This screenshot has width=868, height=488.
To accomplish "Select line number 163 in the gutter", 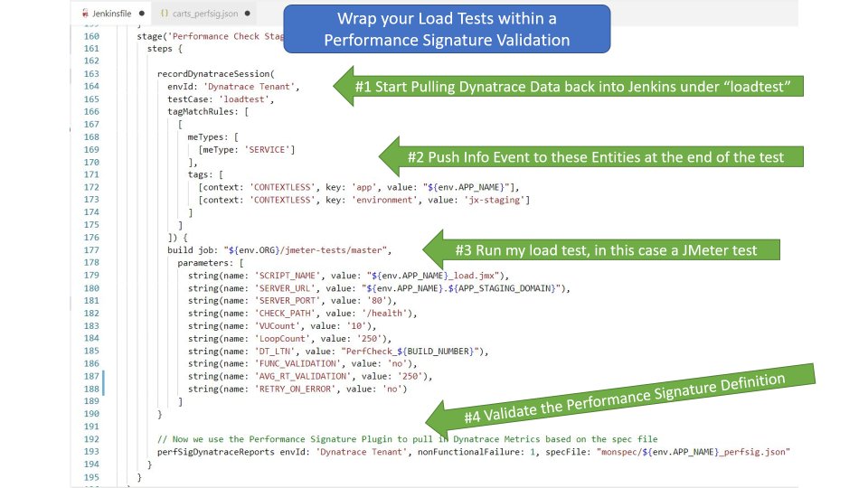I will pyautogui.click(x=91, y=74).
